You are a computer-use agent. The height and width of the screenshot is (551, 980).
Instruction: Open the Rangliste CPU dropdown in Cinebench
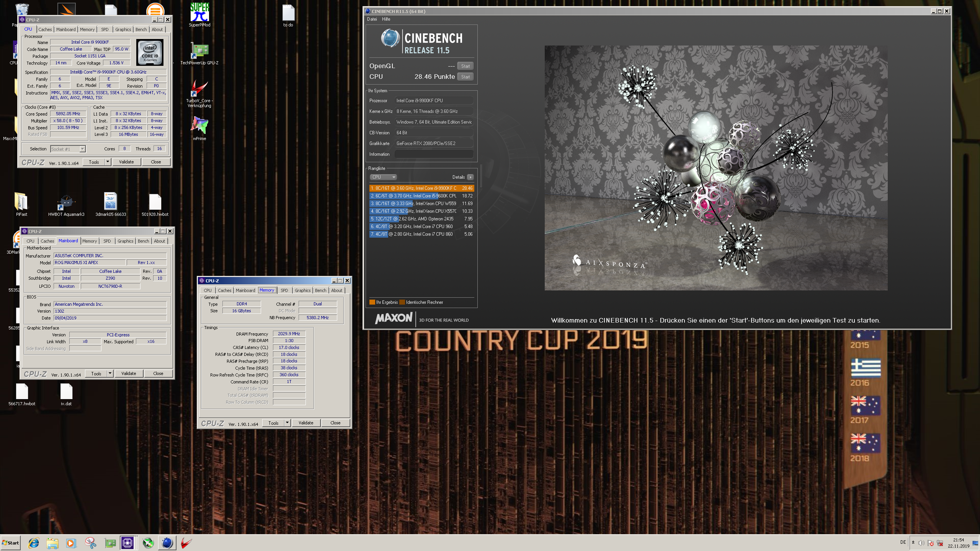pos(383,177)
